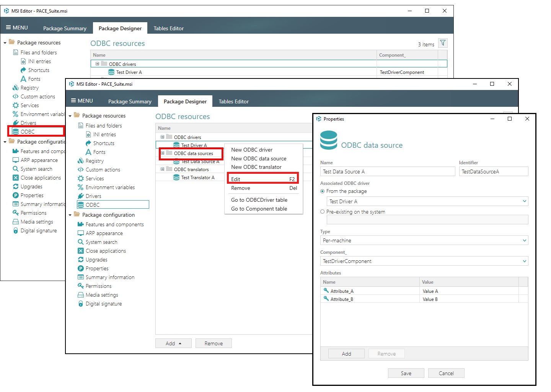The image size is (551, 392).
Task: Click Permissions key icon in middle window sidebar
Action: tap(81, 286)
